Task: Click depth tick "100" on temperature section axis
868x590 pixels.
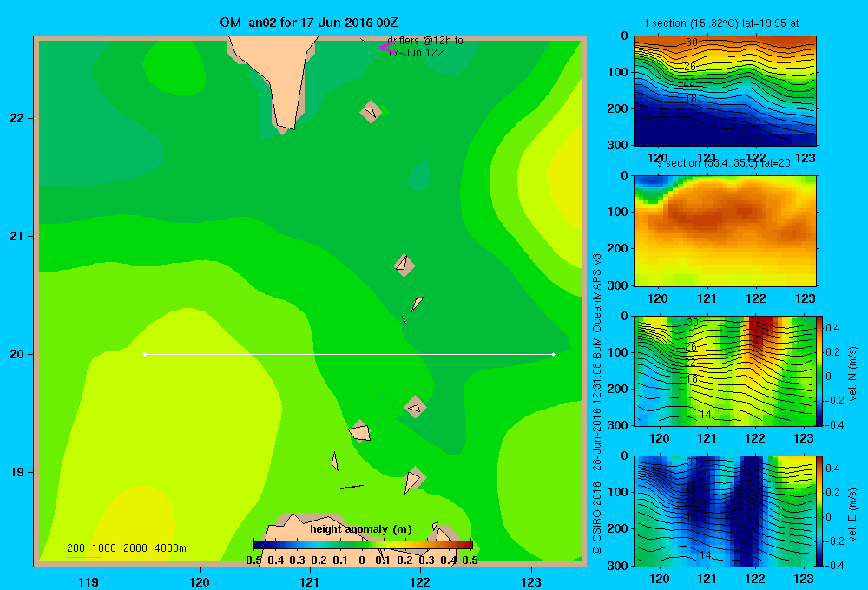Action: pyautogui.click(x=617, y=72)
